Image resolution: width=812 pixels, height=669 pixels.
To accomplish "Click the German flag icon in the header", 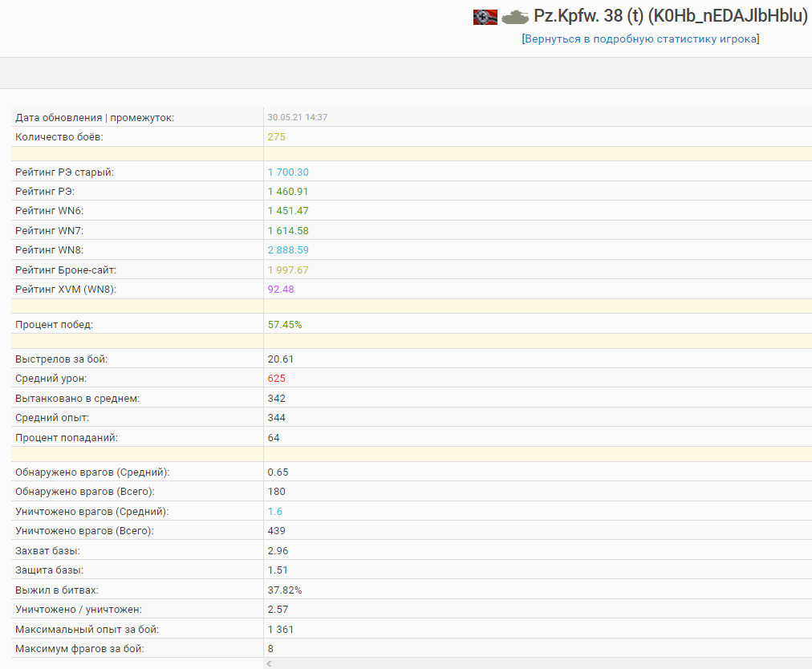I will click(485, 17).
